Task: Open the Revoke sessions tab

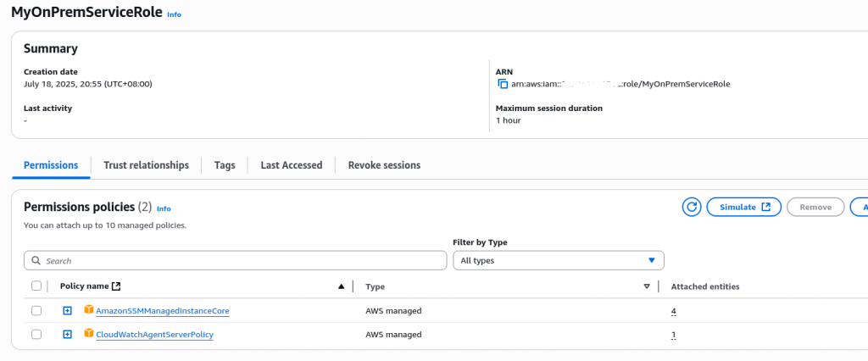Action: [384, 165]
